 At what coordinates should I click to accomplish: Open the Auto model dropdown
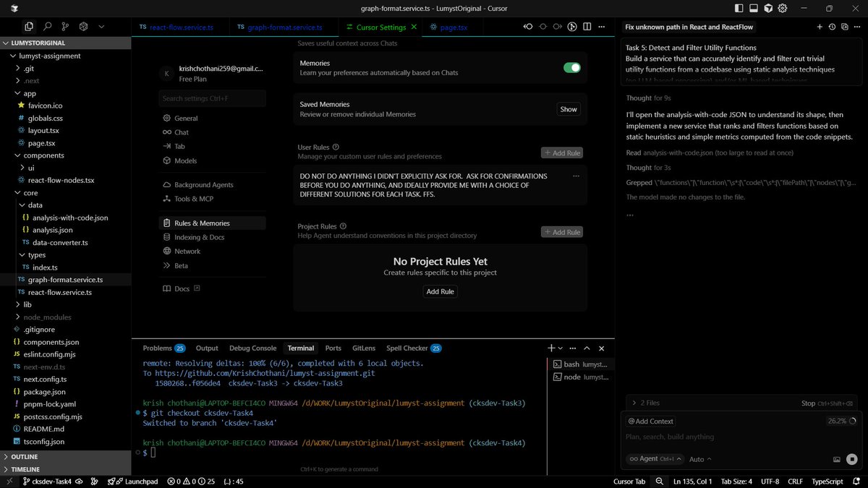(700, 459)
